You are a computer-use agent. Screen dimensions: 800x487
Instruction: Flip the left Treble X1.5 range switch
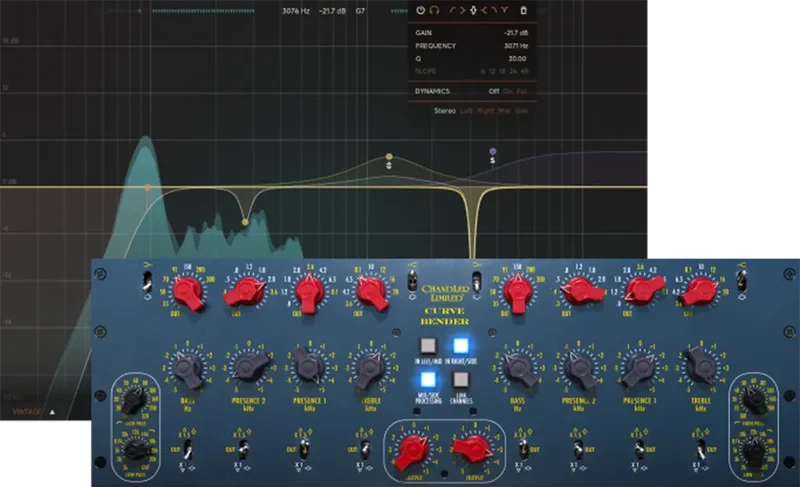(x=365, y=449)
